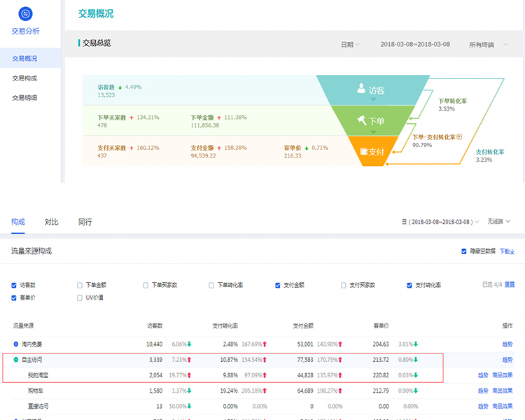
Task: Click the 访客数 value 13,523
Action: [x=106, y=95]
